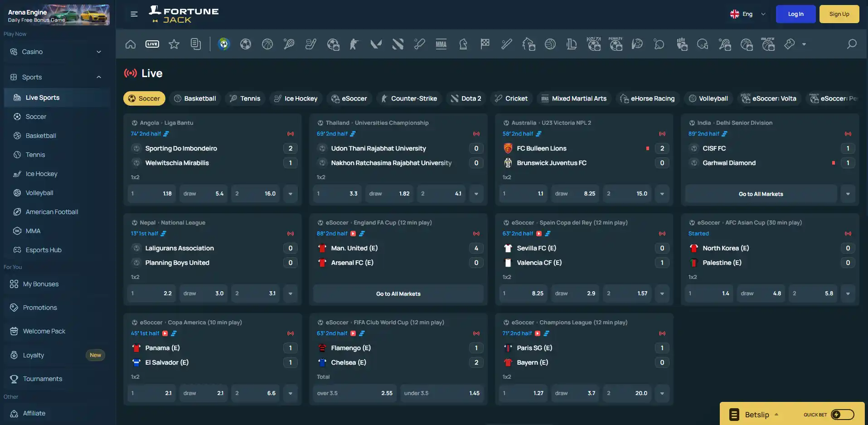Switch to the Cricket live tab
Image resolution: width=868 pixels, height=425 pixels.
click(511, 98)
